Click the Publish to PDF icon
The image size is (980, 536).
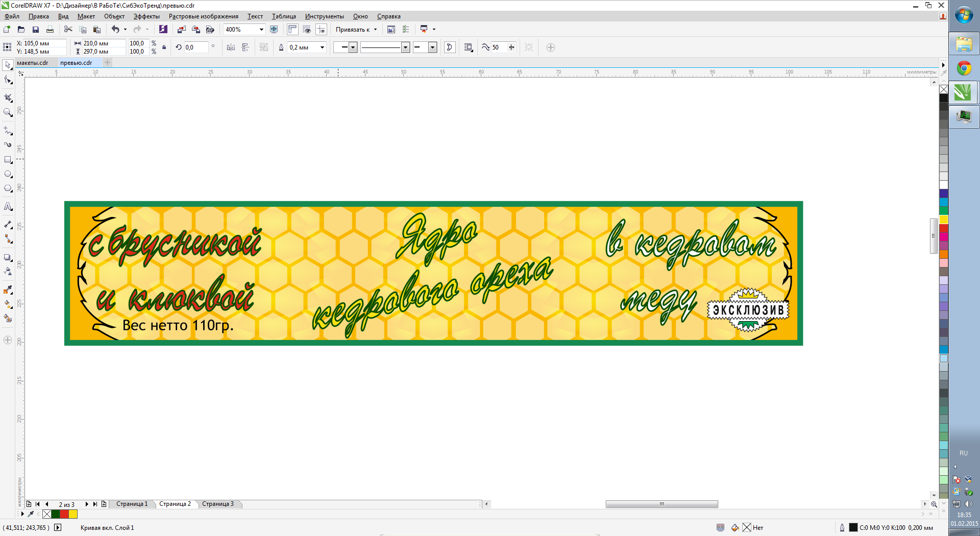click(x=210, y=30)
